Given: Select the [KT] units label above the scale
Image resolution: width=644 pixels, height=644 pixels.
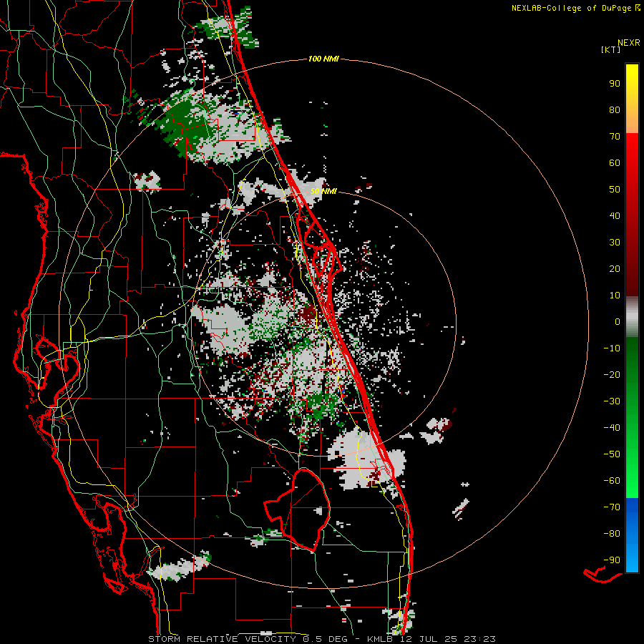Looking at the screenshot, I should (x=611, y=49).
